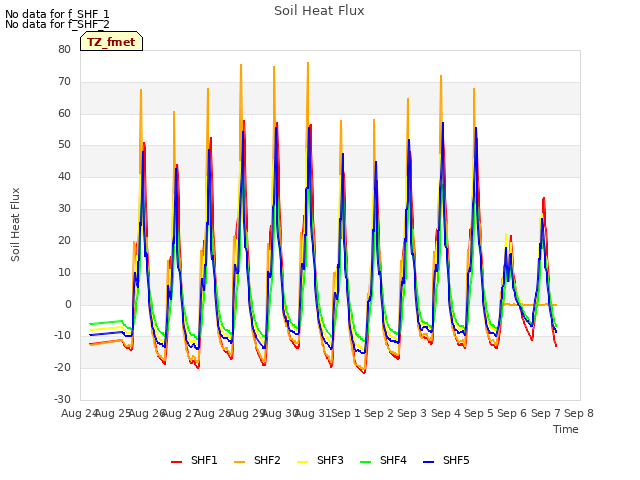640x480 pixels.
Task: Click the SHF1 legend entry
Action: [194, 461]
